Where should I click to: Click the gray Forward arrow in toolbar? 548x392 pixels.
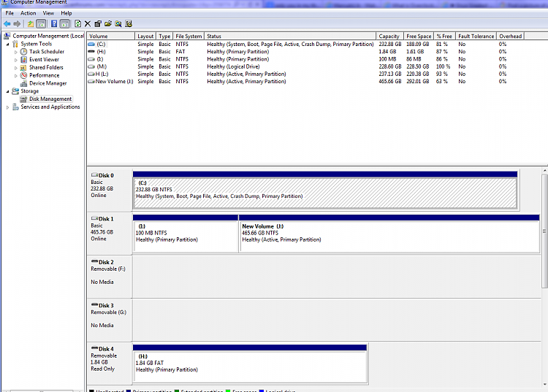click(17, 24)
